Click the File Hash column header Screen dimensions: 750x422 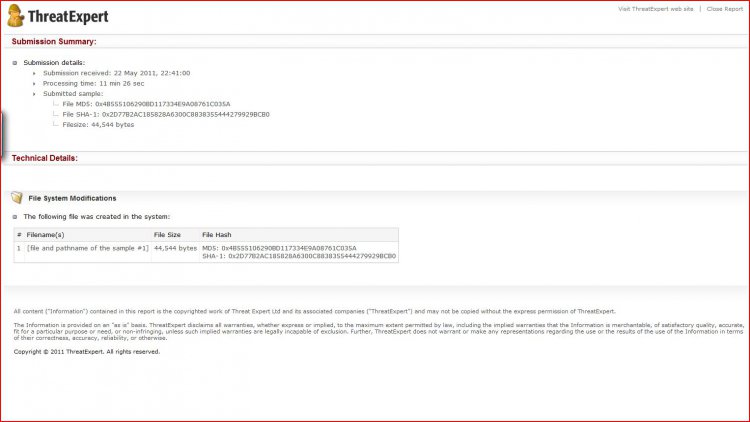click(x=217, y=234)
